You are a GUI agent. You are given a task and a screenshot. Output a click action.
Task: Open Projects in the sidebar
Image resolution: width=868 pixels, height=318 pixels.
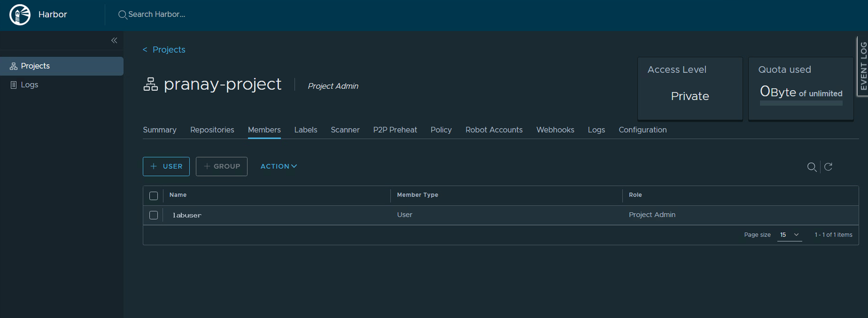62,66
